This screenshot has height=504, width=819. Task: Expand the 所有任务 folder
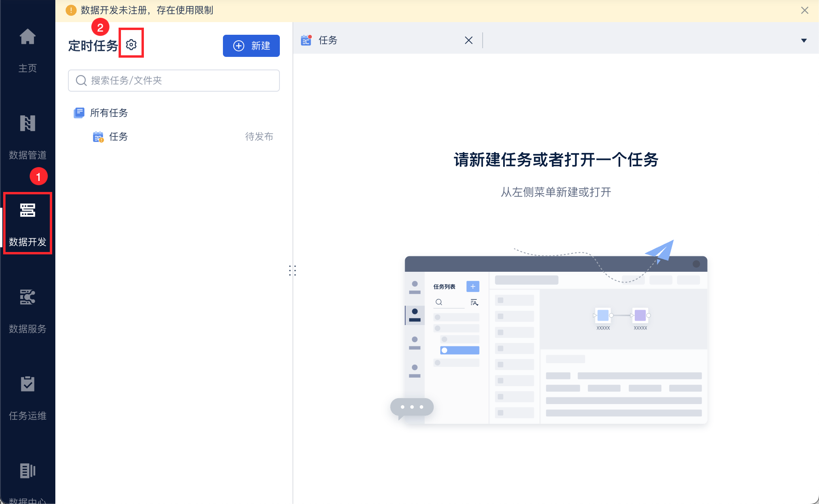click(x=108, y=113)
